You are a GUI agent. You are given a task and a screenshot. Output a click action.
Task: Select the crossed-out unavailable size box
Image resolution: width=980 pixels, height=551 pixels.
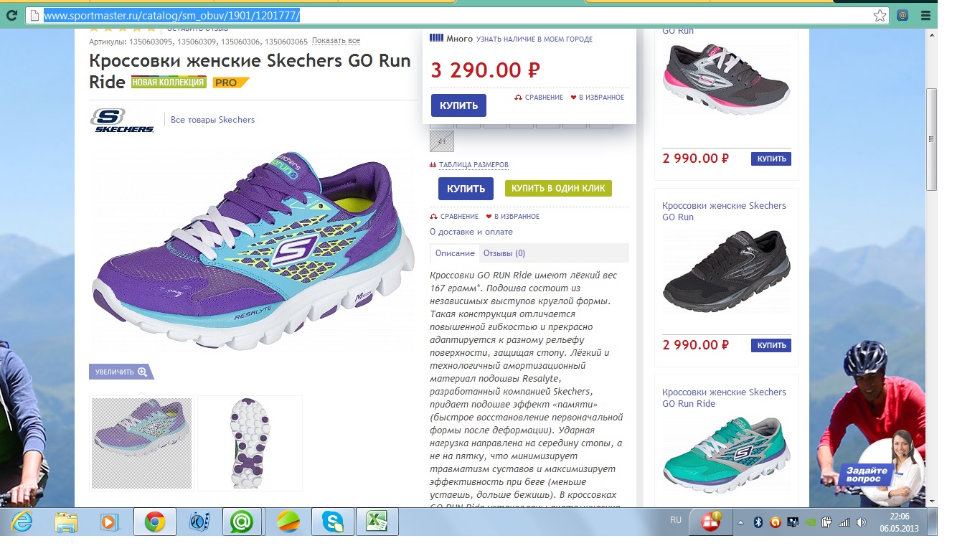pos(441,141)
